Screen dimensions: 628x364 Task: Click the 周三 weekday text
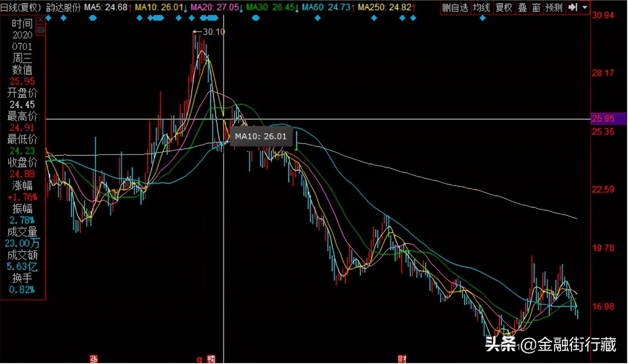click(x=23, y=58)
